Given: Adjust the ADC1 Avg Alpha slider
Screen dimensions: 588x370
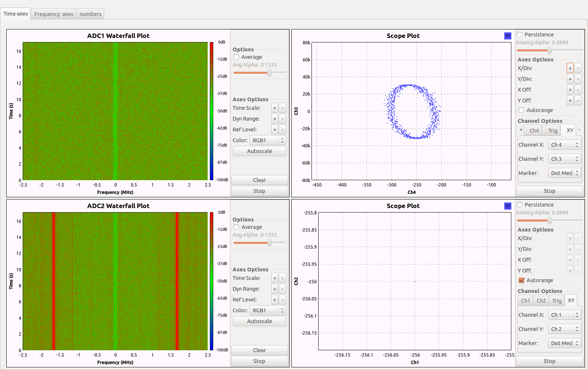Looking at the screenshot, I should pyautogui.click(x=269, y=73).
